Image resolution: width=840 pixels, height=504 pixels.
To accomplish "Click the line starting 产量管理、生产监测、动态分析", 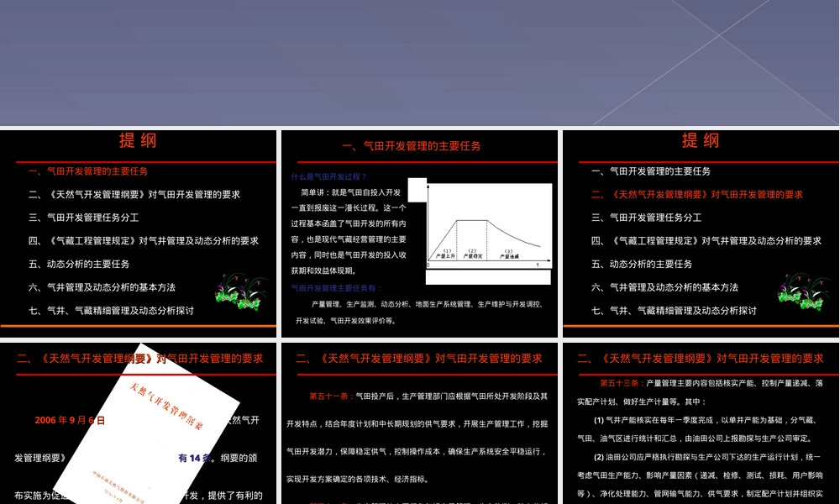I will [427, 304].
